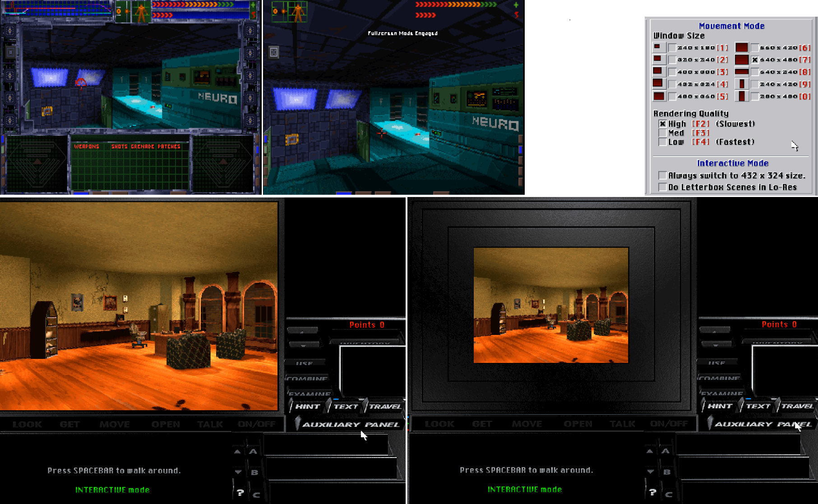Click the red energy bolt icon in framed HUD
Image resolution: width=818 pixels, height=504 pixels.
point(253,15)
